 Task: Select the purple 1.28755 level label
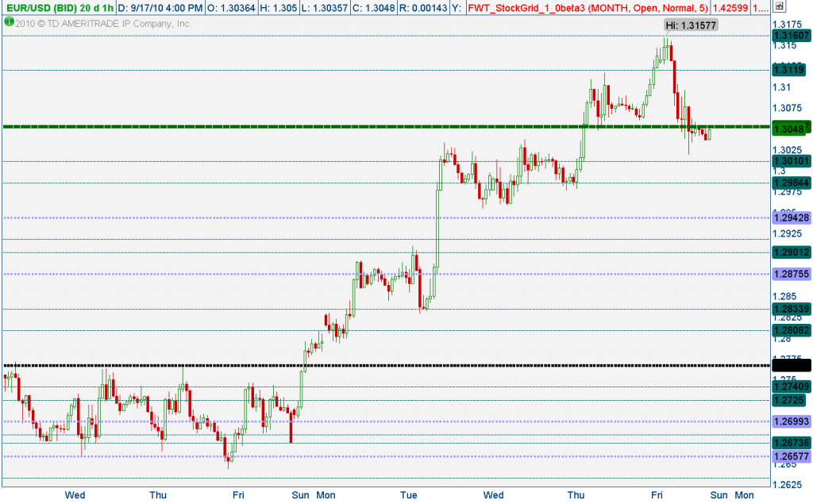click(791, 274)
